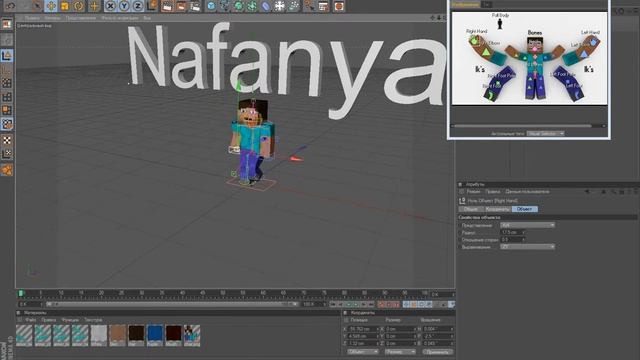Play the animation forward
This screenshot has width=640, height=360.
click(x=356, y=304)
